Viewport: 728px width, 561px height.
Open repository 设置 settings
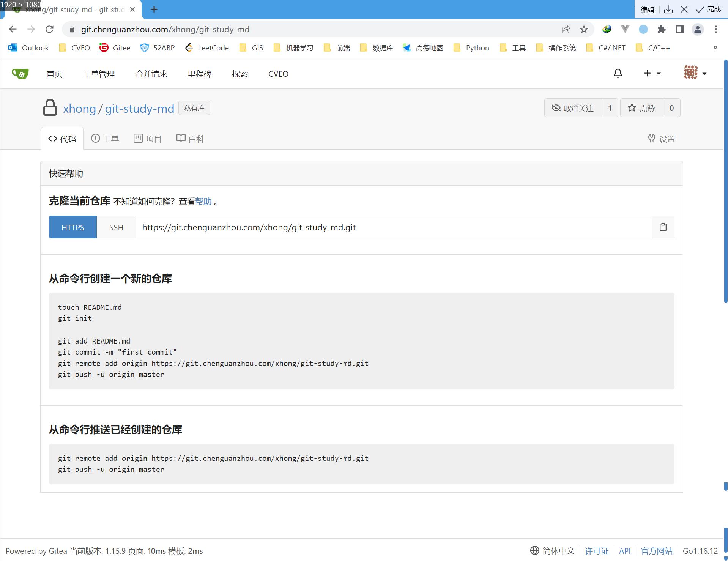click(x=662, y=139)
